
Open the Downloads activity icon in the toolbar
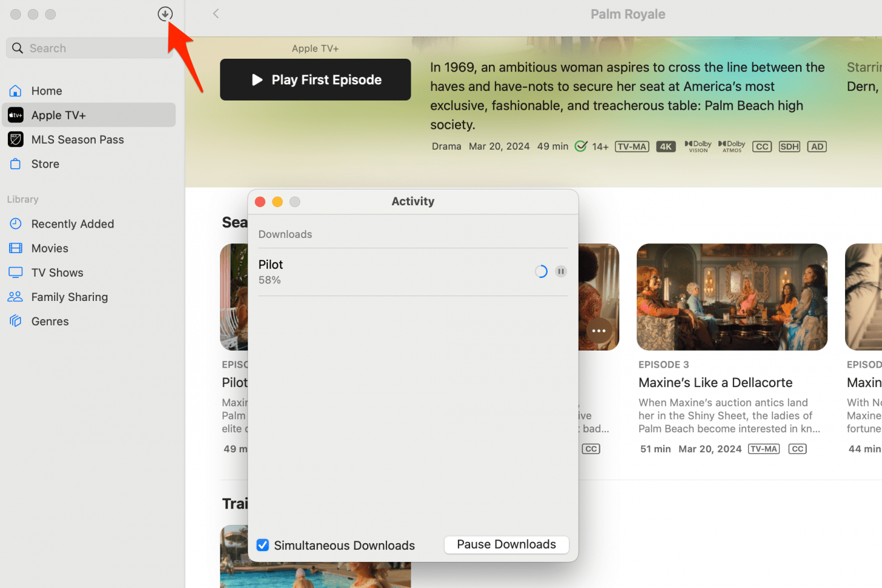pyautogui.click(x=165, y=14)
